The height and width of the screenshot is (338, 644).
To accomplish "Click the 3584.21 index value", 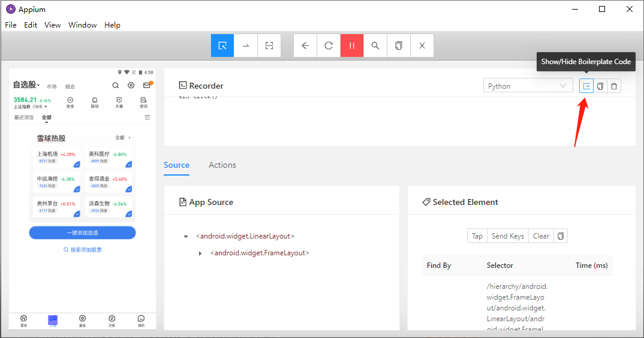I will click(25, 100).
